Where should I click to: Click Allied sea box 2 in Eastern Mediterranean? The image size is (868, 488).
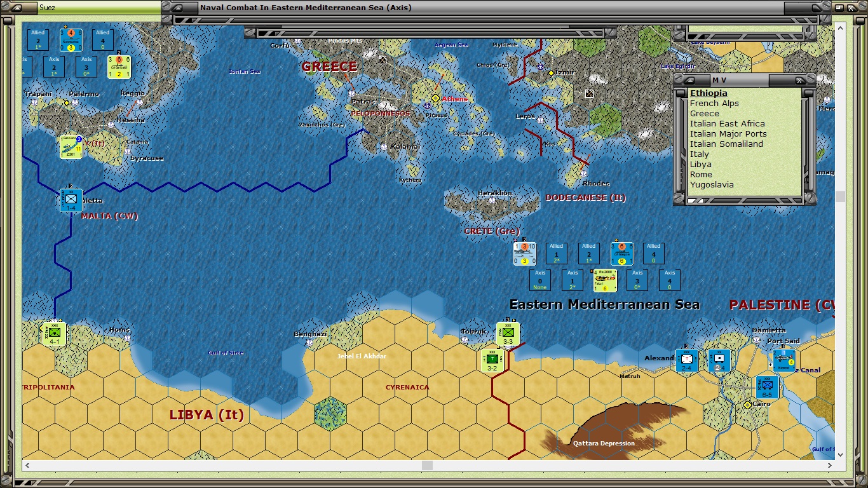point(589,254)
